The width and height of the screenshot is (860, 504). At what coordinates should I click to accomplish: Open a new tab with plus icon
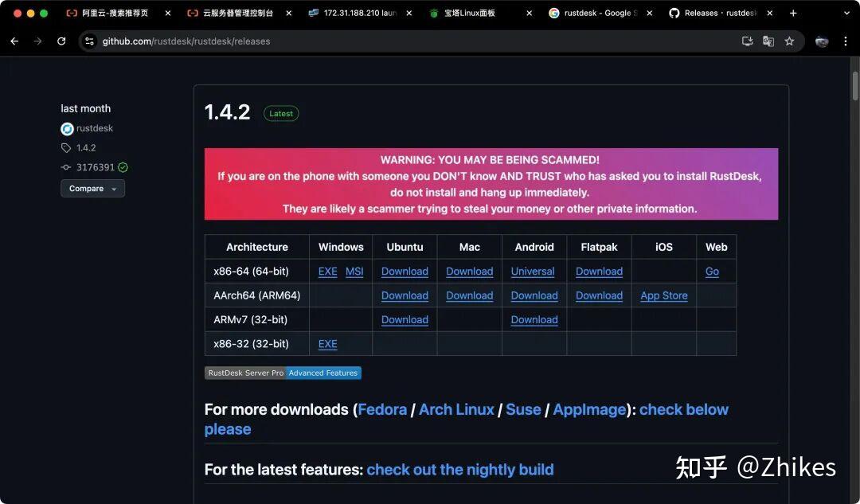click(x=793, y=14)
